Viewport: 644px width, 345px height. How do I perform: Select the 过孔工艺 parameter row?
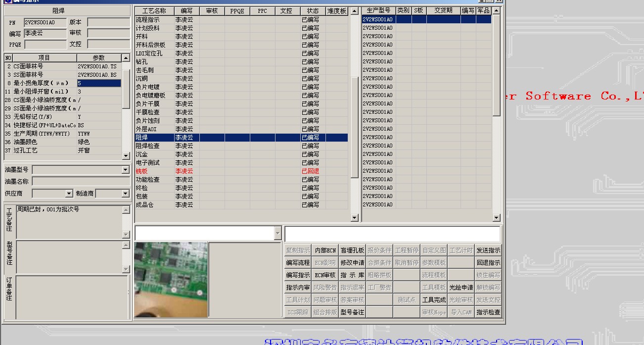pyautogui.click(x=63, y=150)
